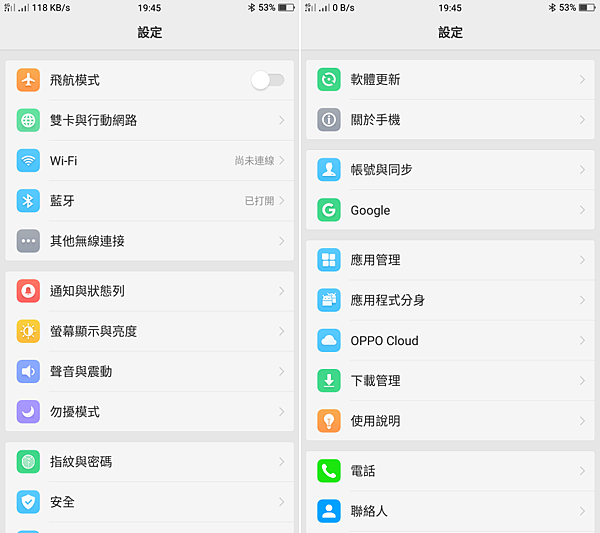
Task: Tap the android clone icon for 應用程式分身
Action: (x=329, y=300)
